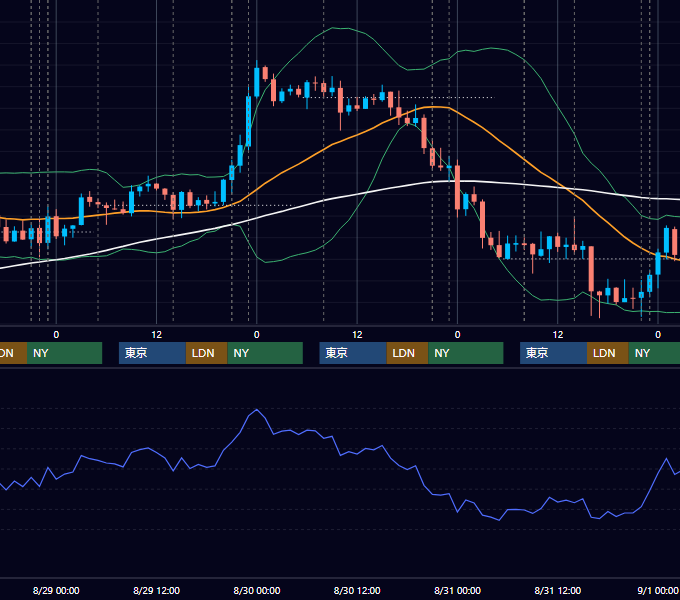Click the NY session block spanning 8/31 00:00
This screenshot has height=600, width=680.
coord(466,353)
